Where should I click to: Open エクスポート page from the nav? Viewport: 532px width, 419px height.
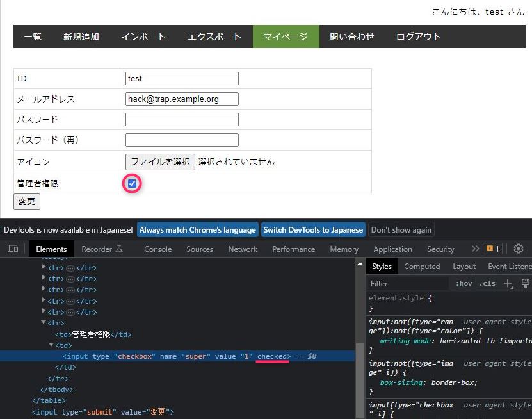214,37
